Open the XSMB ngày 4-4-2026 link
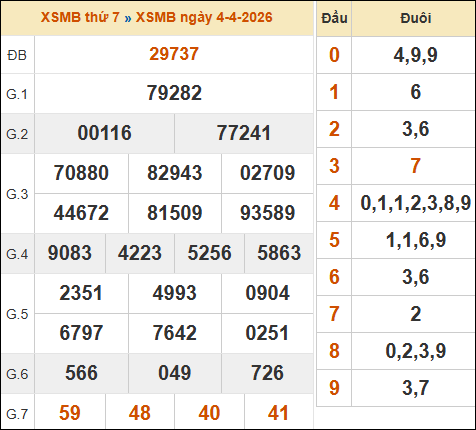Viewport: 476px width, 430px height. pos(204,18)
